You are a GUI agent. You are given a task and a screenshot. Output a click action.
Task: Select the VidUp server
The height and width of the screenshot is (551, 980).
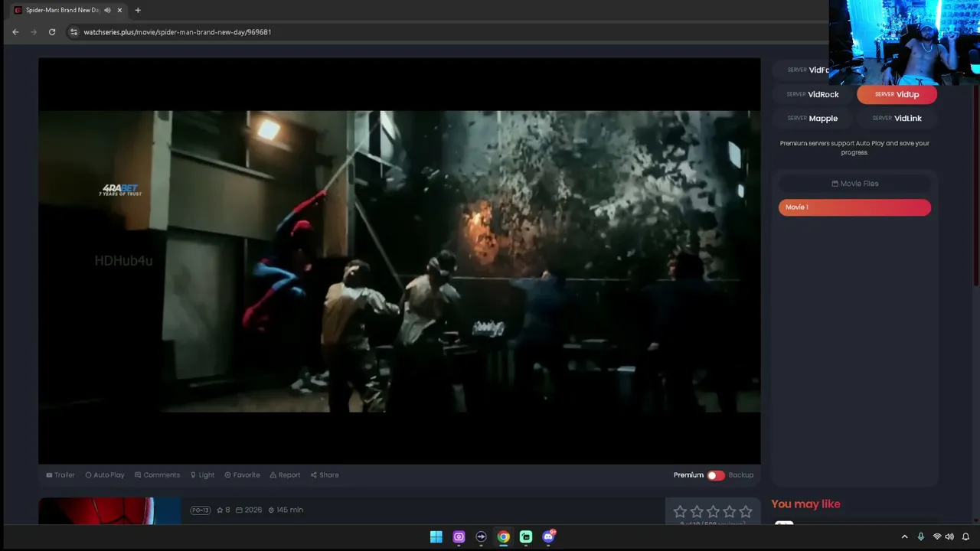pos(897,94)
